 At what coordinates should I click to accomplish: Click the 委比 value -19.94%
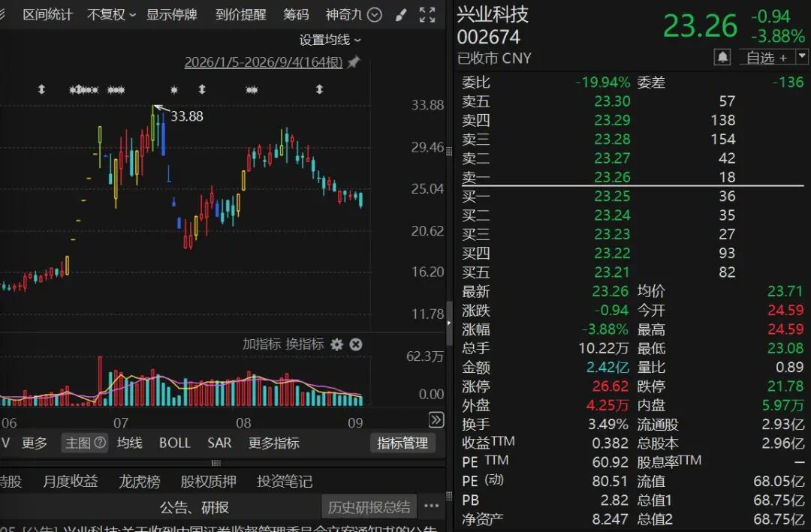pos(603,83)
